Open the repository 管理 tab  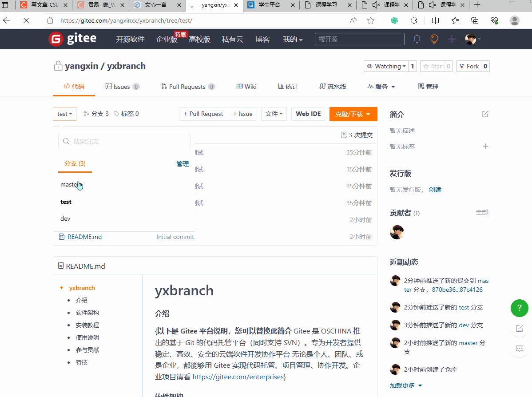pos(428,87)
